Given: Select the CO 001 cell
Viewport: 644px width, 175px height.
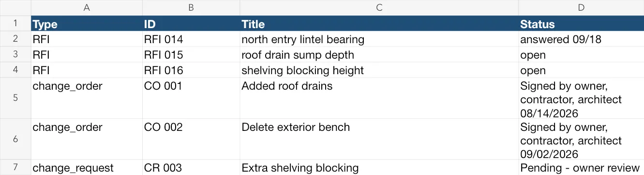Looking at the screenshot, I should [x=191, y=98].
